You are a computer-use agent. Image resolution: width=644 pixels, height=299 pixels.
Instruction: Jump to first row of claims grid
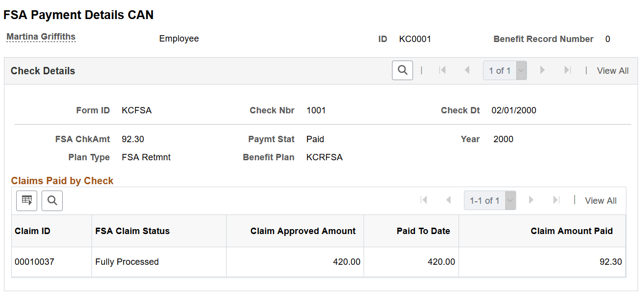(x=424, y=200)
